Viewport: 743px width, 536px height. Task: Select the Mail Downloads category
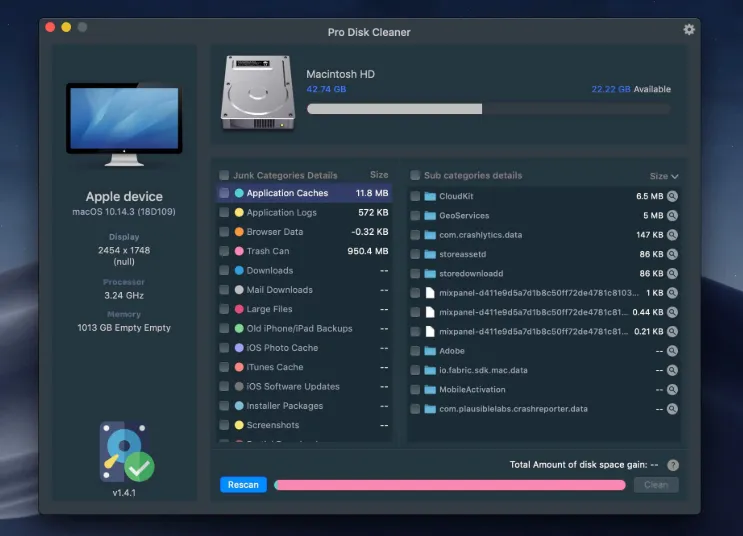pos(304,290)
